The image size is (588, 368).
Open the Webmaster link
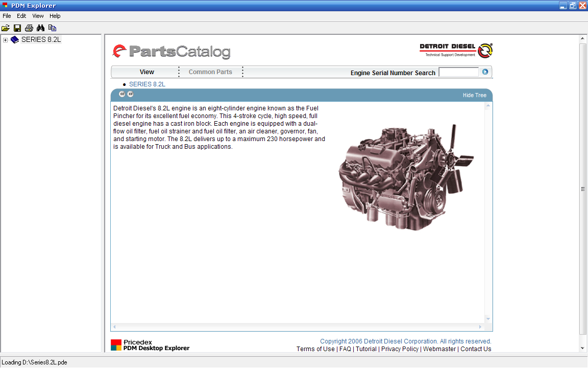pos(439,349)
